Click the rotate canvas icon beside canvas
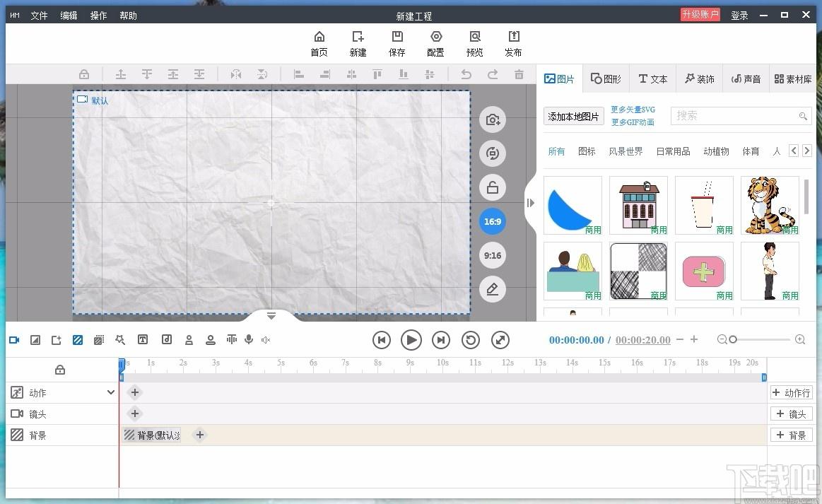Viewport: 822px width, 504px height. (493, 153)
